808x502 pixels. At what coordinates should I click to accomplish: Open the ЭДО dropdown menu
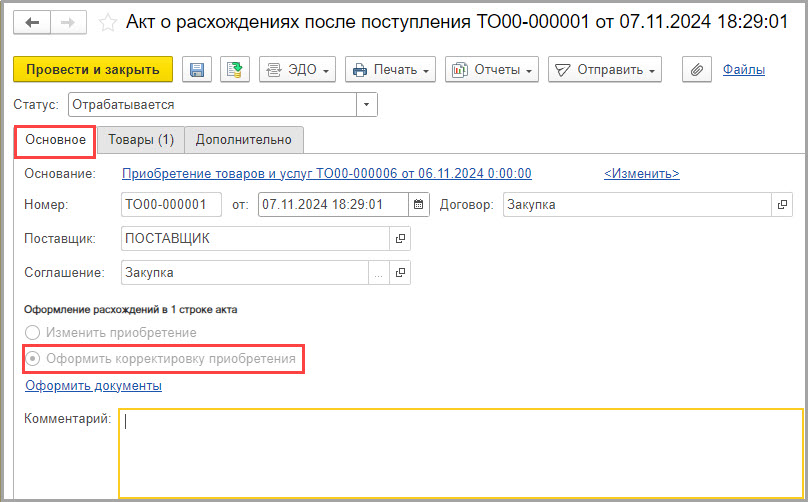(x=297, y=70)
